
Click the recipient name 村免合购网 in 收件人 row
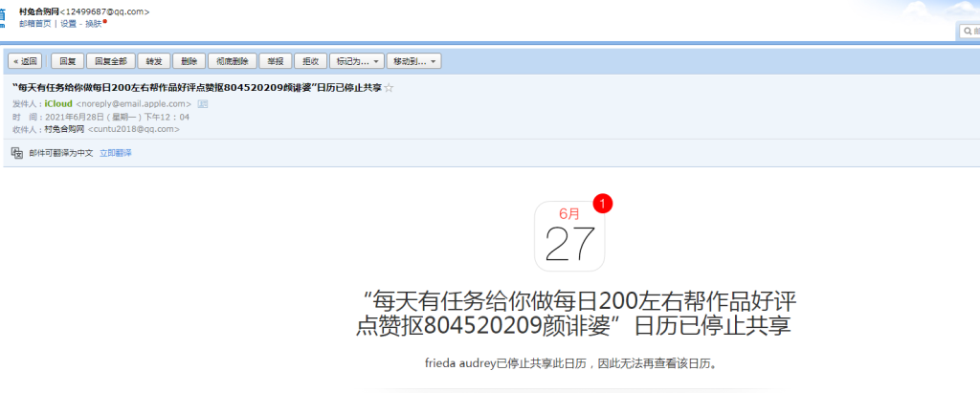point(64,129)
